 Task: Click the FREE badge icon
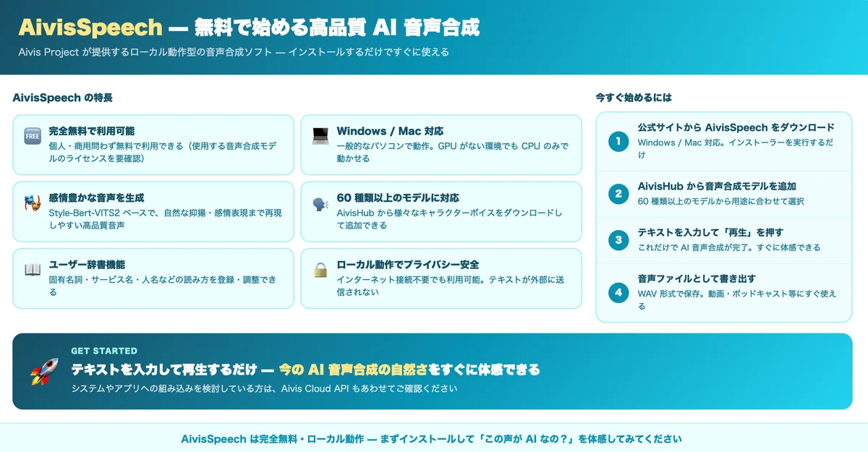(33, 135)
